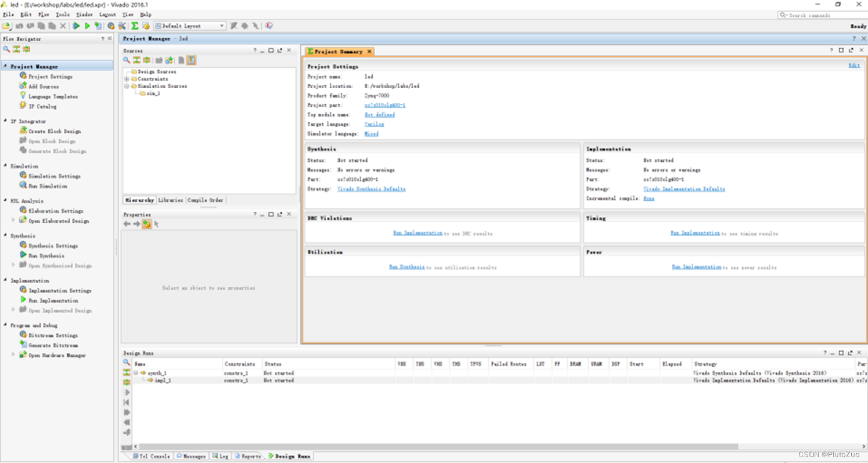Viewport: 868px width, 463px height.
Task: Click the Sources panel help question mark
Action: (255, 50)
